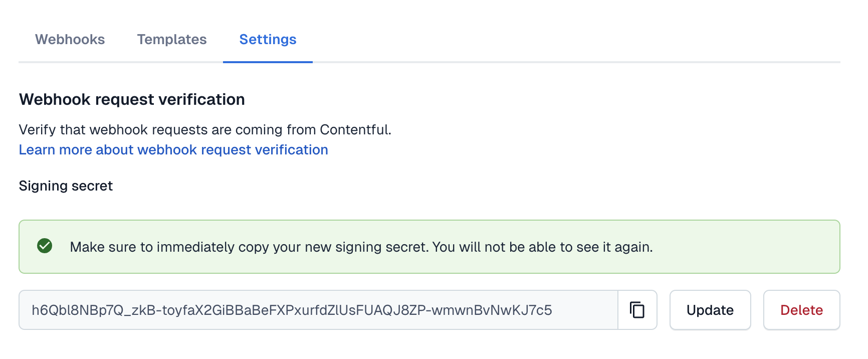Click the Webhook request verification heading
The image size is (868, 359).
point(132,99)
